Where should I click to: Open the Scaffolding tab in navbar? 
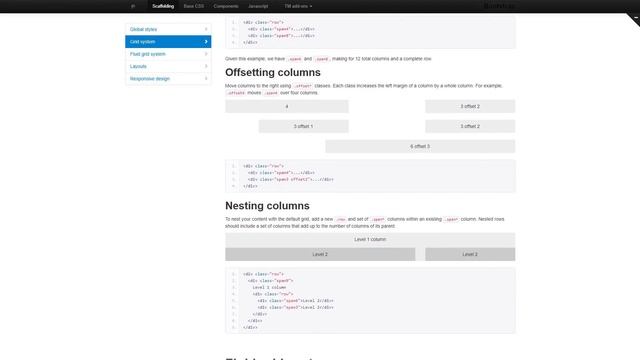163,6
